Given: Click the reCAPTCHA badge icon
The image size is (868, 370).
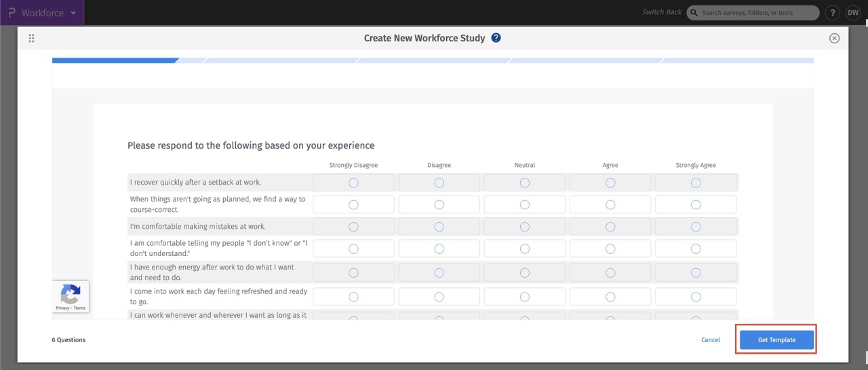Looking at the screenshot, I should coord(71,294).
